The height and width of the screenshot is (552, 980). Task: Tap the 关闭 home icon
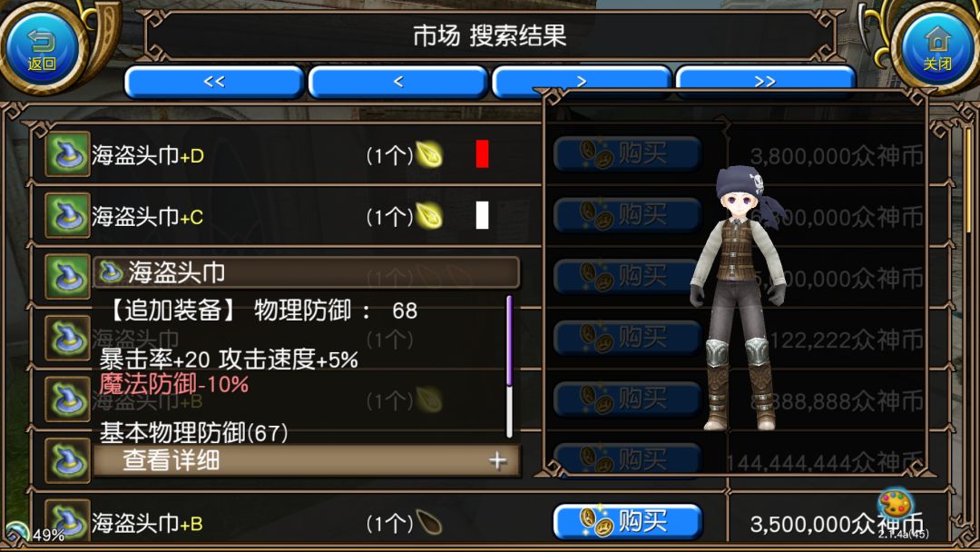click(x=937, y=48)
